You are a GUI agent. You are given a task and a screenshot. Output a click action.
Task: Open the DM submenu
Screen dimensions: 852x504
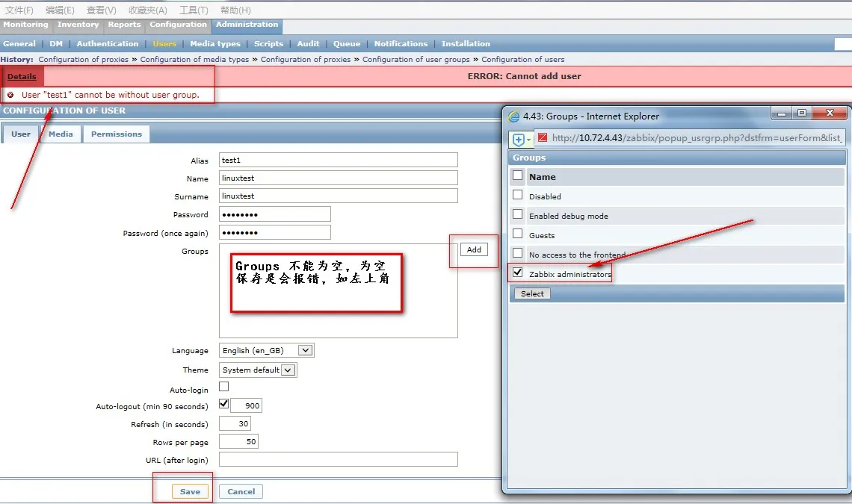pos(56,44)
